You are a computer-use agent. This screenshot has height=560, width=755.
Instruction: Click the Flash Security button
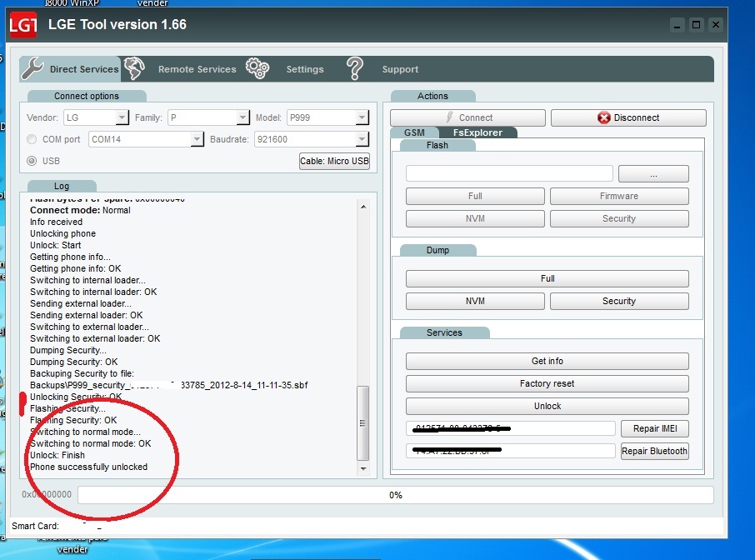(x=619, y=218)
